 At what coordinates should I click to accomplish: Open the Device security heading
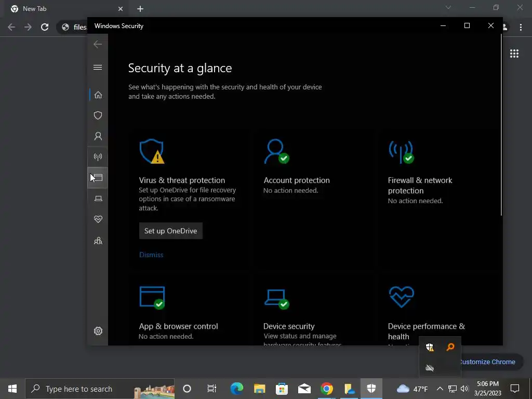pos(289,326)
